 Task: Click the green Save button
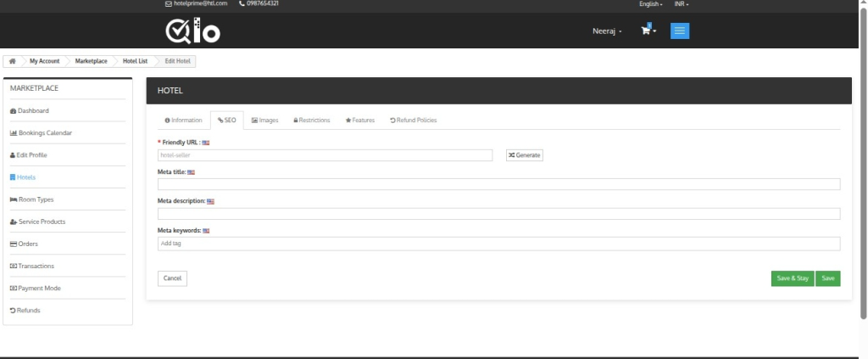coord(827,278)
